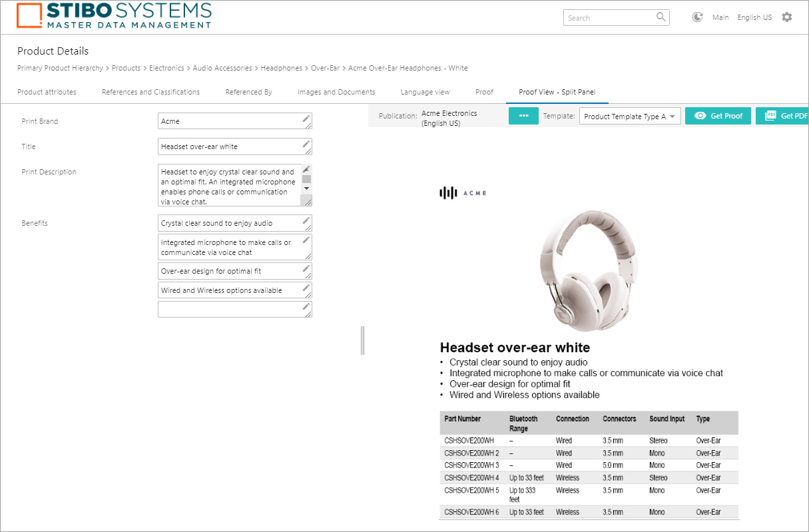This screenshot has height=532, width=809.
Task: Select Proof View - Split Panel tab
Action: tap(557, 92)
